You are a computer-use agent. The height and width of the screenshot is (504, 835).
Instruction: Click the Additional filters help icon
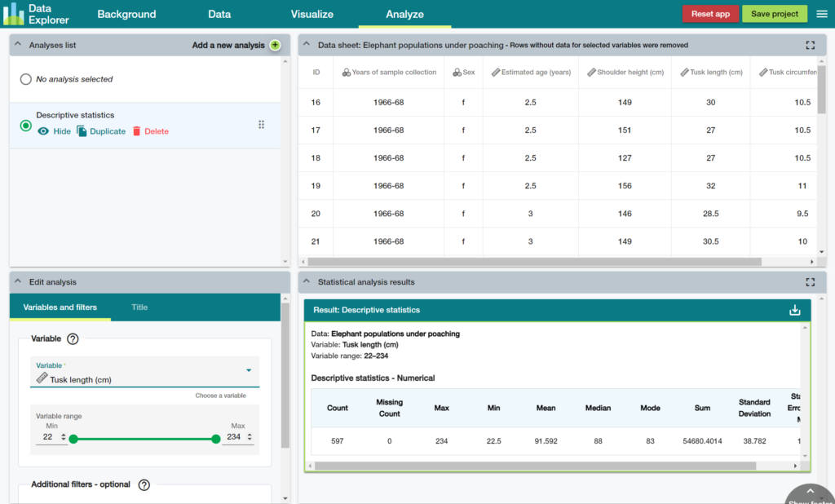tap(144, 484)
